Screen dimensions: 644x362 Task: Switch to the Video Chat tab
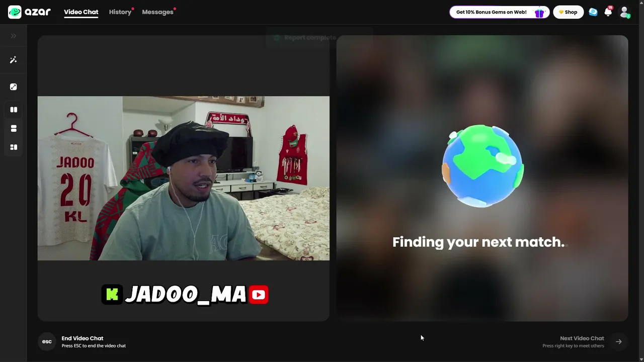click(x=81, y=12)
